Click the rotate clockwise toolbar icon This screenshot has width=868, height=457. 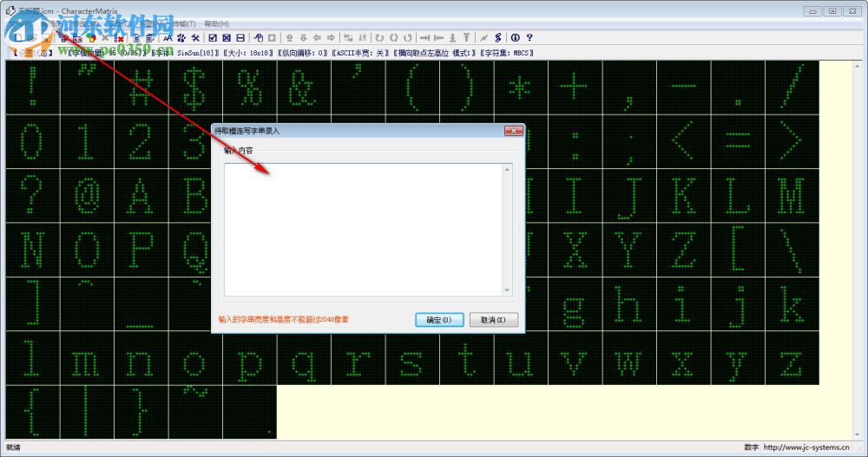click(379, 37)
